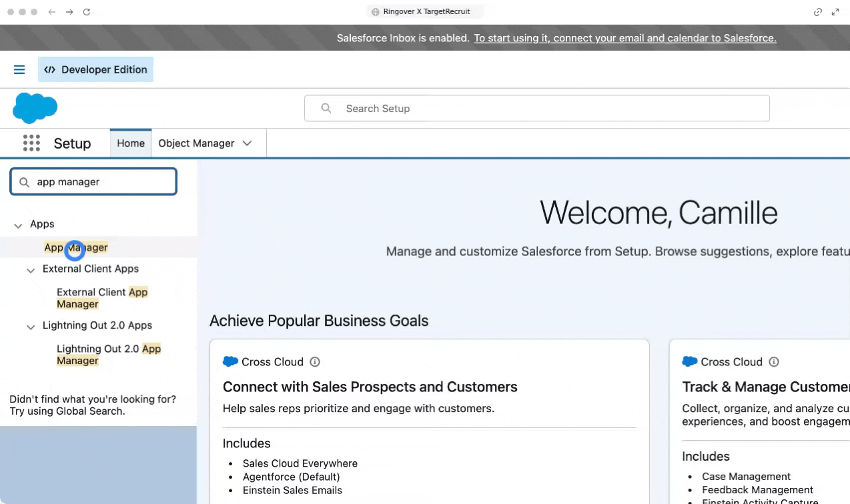Click the Salesforce cloud logo
This screenshot has width=850, height=504.
(x=35, y=108)
